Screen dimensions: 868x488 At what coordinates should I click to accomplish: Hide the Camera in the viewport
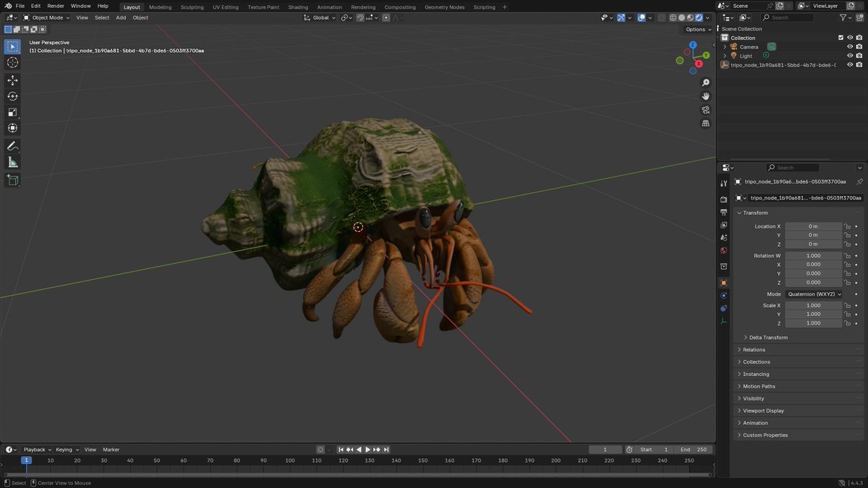point(850,46)
